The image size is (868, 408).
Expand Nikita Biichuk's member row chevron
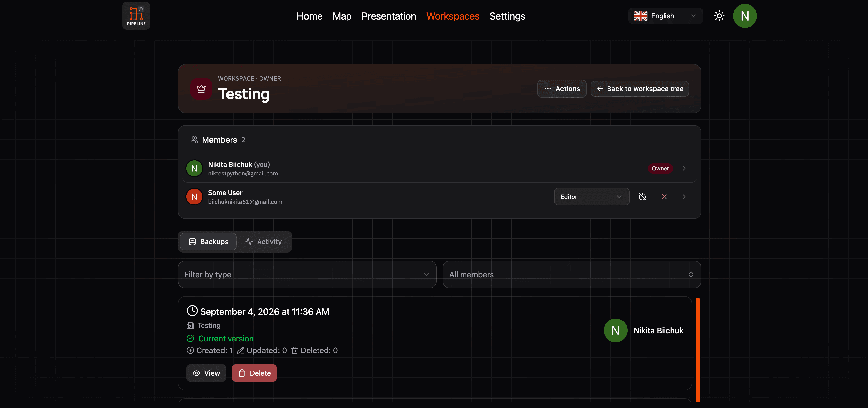click(684, 168)
